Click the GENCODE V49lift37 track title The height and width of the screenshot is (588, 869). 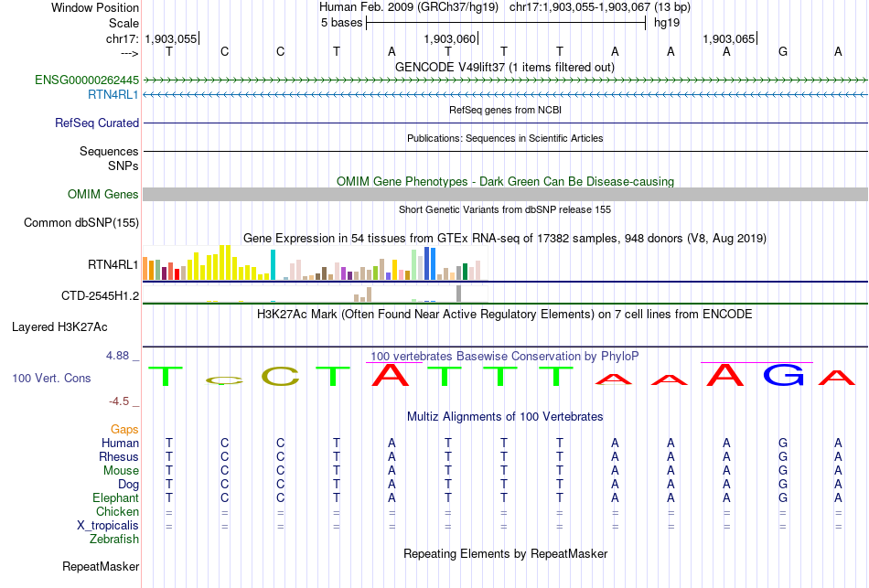click(x=505, y=67)
